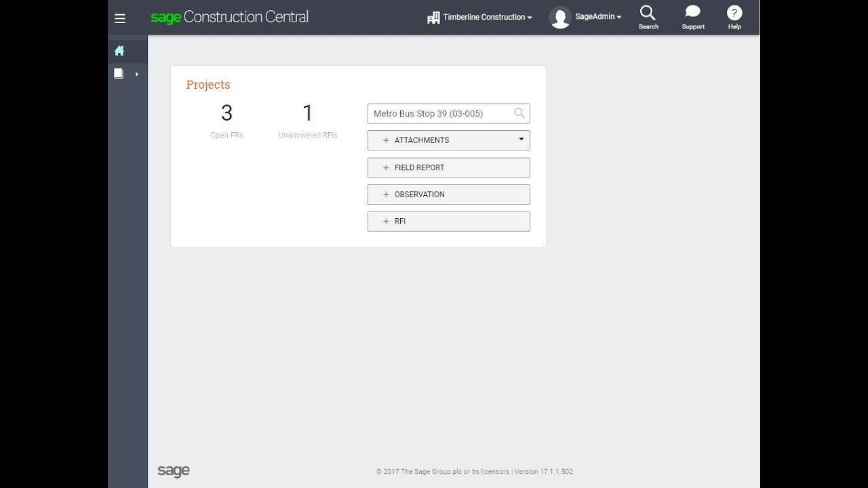
Task: Open the documents sidebar icon
Action: pos(119,74)
